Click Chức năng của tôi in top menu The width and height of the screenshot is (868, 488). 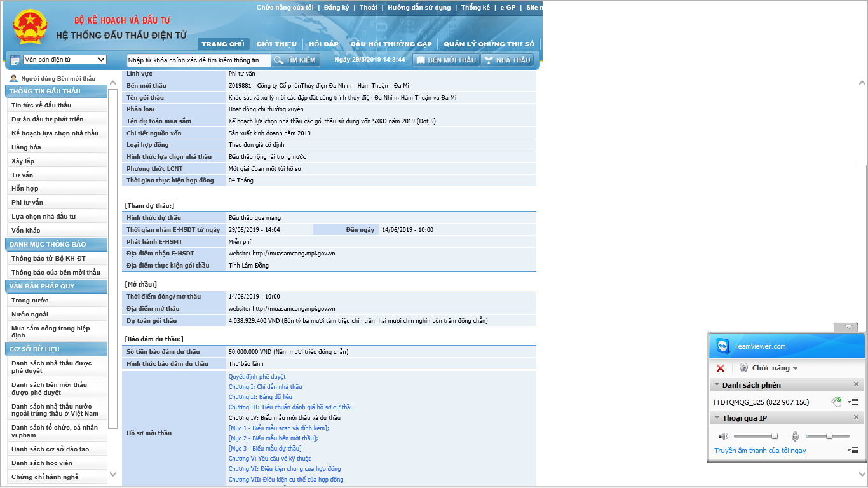[x=285, y=8]
